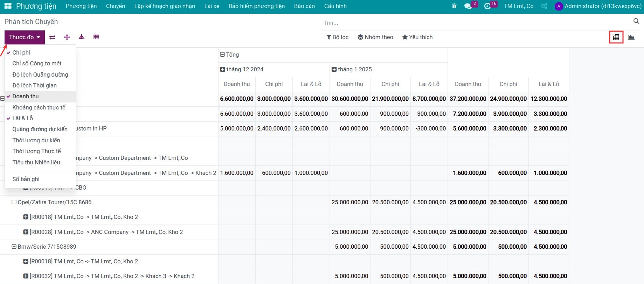Switch to pivot table view
Image resolution: width=644 pixels, height=284 pixels.
[616, 37]
